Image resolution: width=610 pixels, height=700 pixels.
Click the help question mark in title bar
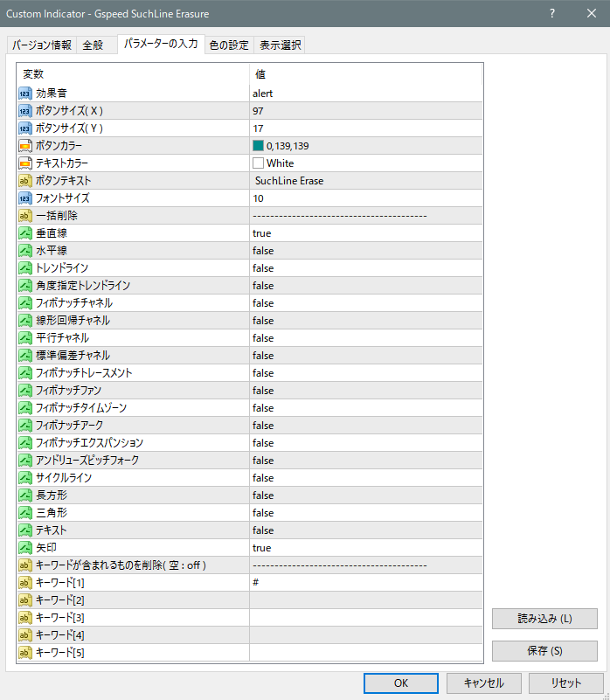click(552, 13)
